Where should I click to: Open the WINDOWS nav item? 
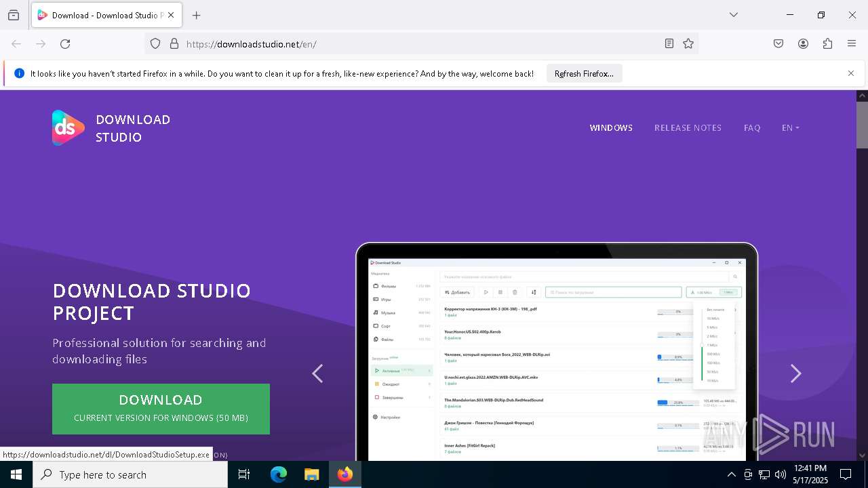coord(611,128)
